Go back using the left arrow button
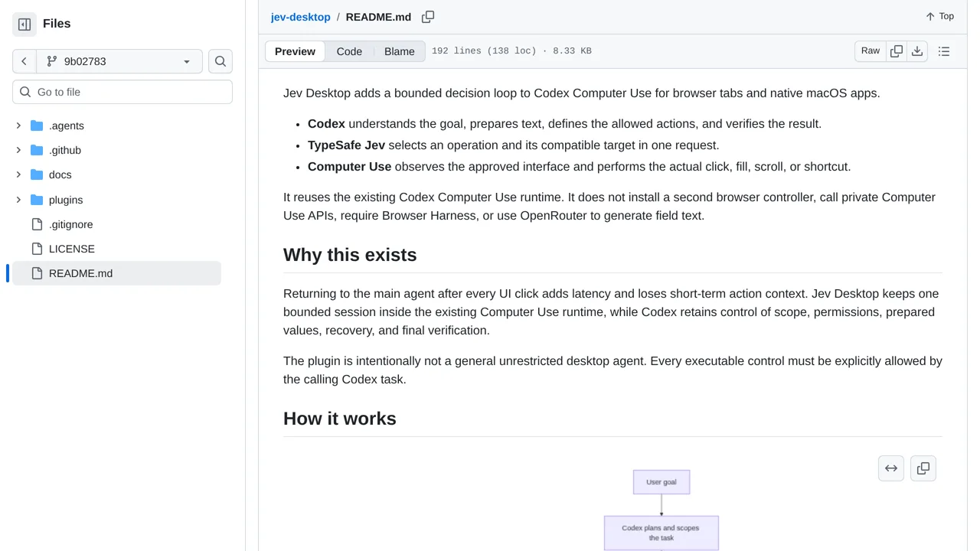 (24, 61)
